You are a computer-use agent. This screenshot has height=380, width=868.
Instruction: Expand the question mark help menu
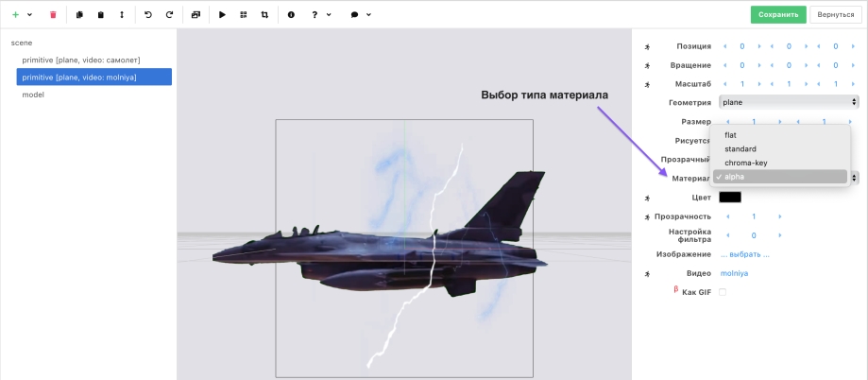(319, 15)
